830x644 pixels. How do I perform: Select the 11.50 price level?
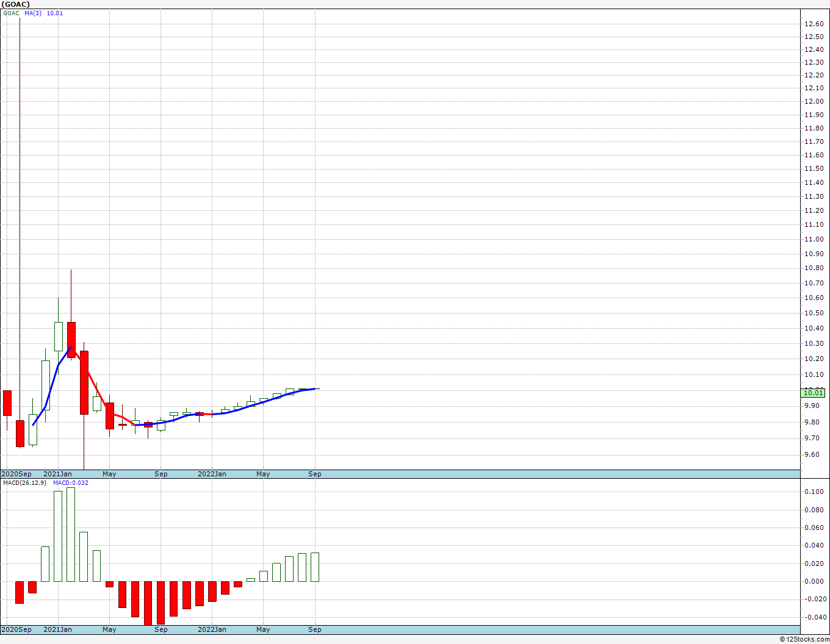(814, 168)
